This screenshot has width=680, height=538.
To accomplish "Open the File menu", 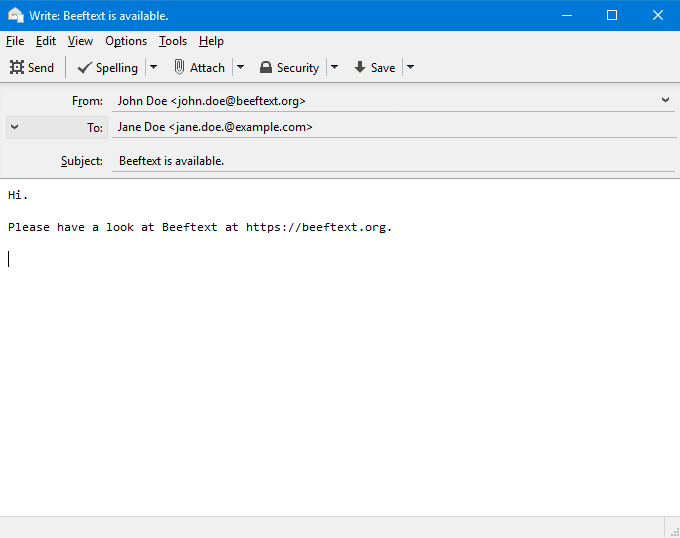I will tap(15, 41).
